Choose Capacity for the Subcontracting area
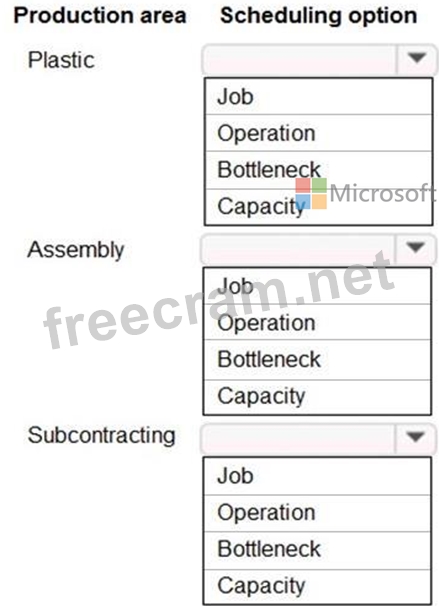This screenshot has height=606, width=439. point(318,586)
